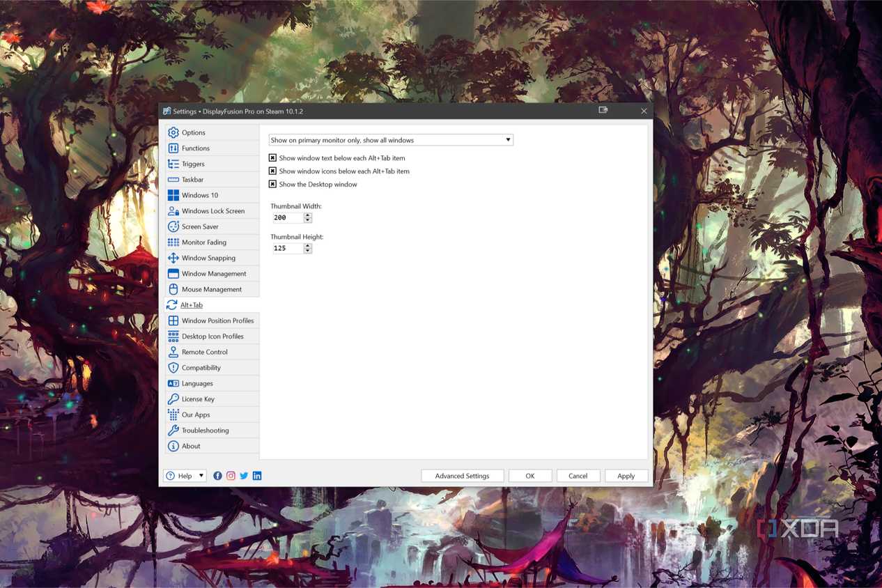Viewport: 882px width, 588px height.
Task: Click the Apply button
Action: 626,476
